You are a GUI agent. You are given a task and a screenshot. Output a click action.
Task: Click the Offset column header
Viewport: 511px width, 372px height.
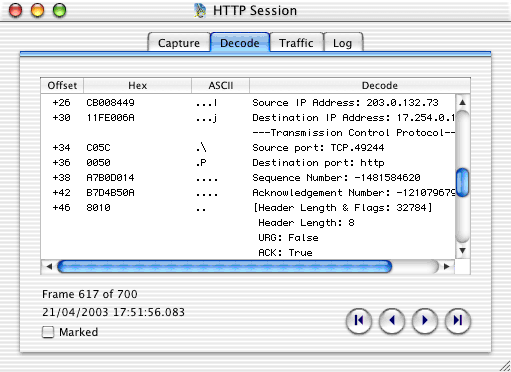pyautogui.click(x=62, y=86)
